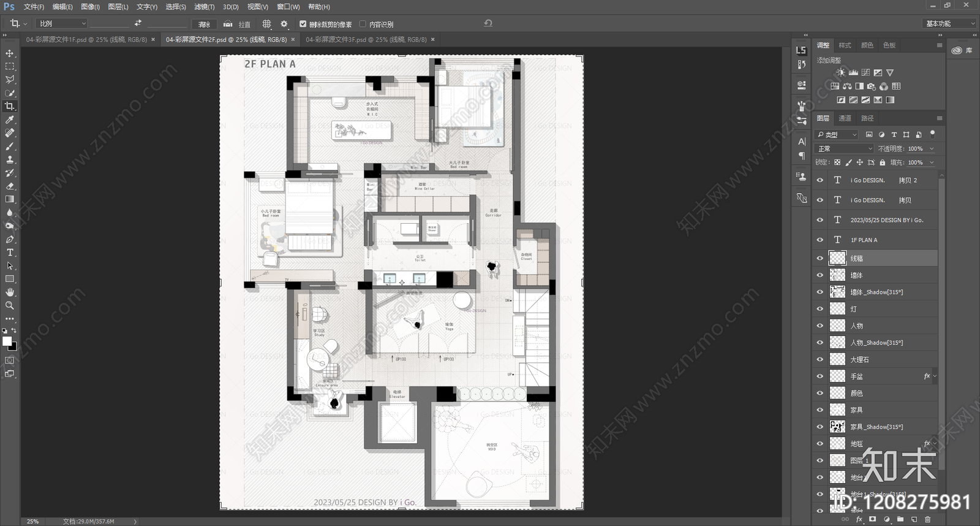The width and height of the screenshot is (980, 526).
Task: Expand the fill (填充) slider dropdown
Action: click(932, 162)
